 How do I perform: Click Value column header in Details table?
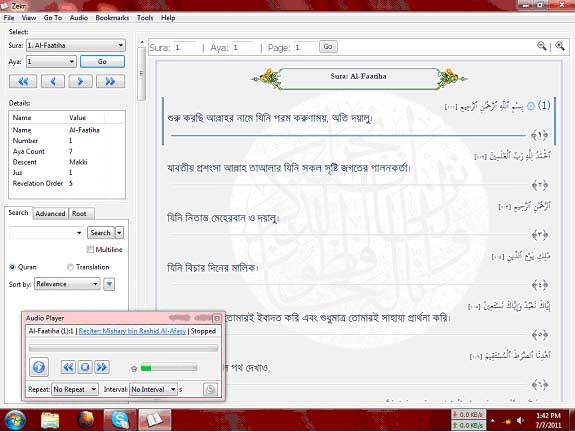pos(85,118)
